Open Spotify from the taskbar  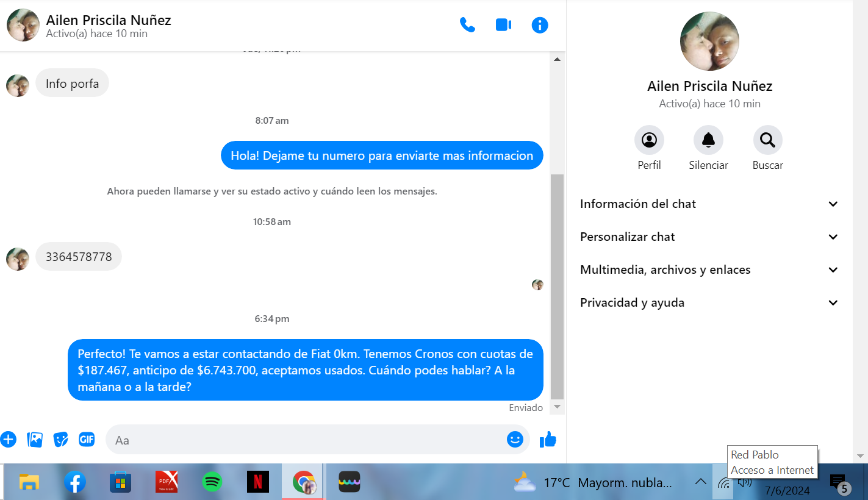[212, 482]
